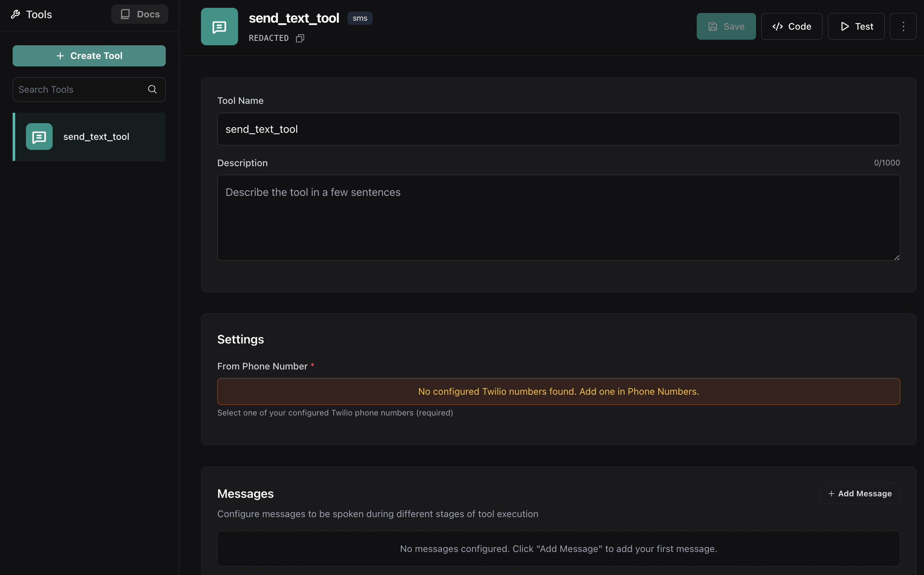The image size is (924, 575).
Task: Open the From Phone Number selector
Action: [558, 391]
